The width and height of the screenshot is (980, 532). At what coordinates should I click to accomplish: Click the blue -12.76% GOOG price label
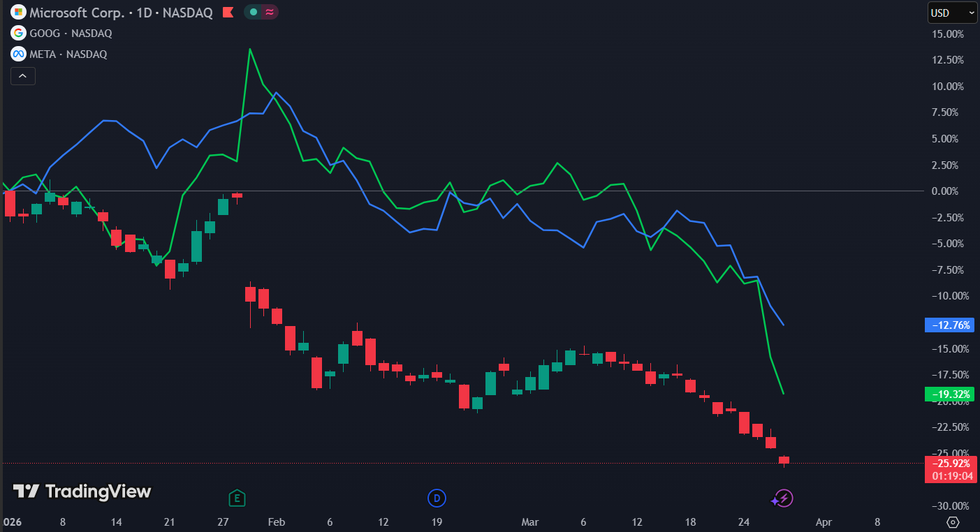949,325
